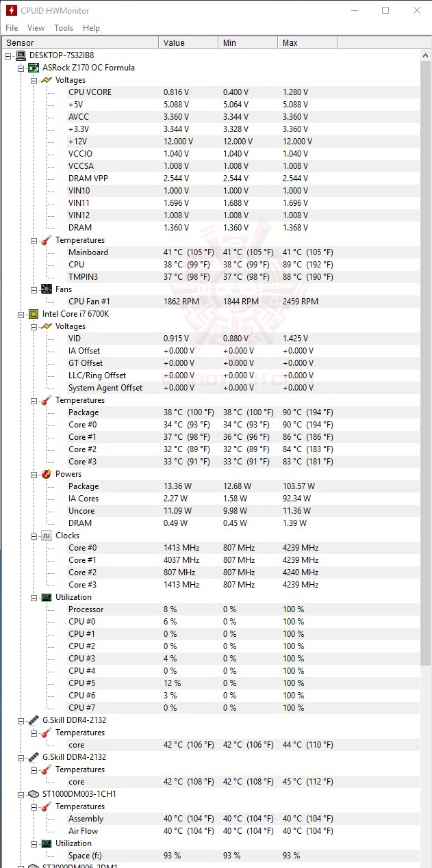Viewport: 432px width, 868px height.
Task: Collapse the Intel Core i7 6700K node
Action: pos(21,314)
